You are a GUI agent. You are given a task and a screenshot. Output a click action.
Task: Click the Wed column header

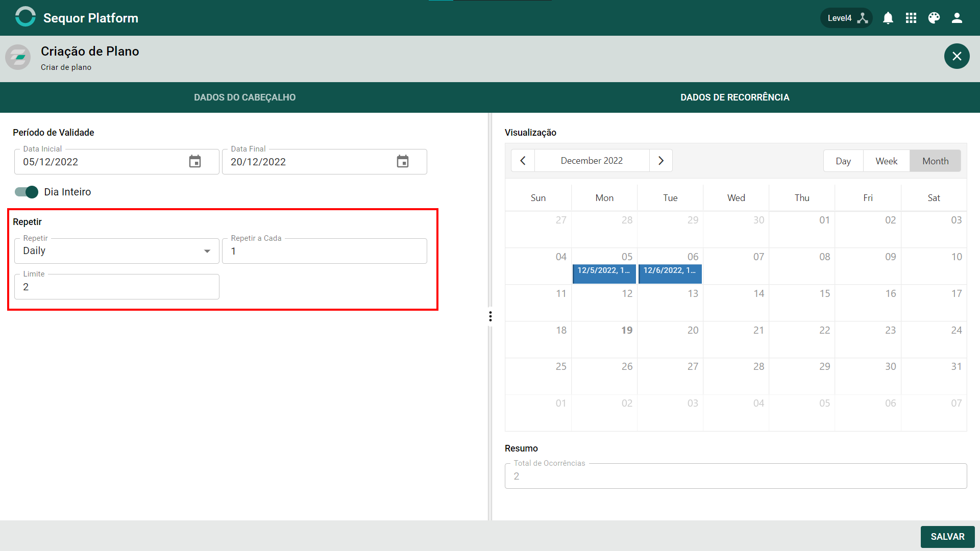point(736,198)
